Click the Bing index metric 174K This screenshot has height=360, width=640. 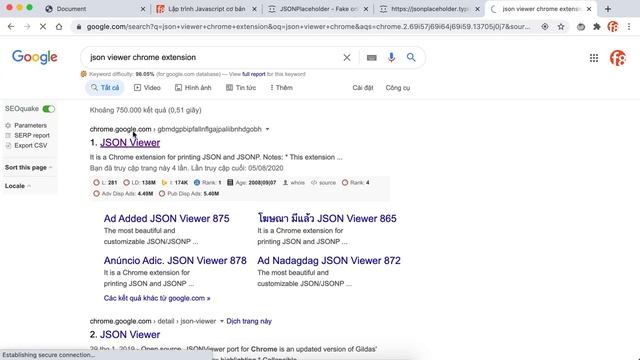click(175, 182)
